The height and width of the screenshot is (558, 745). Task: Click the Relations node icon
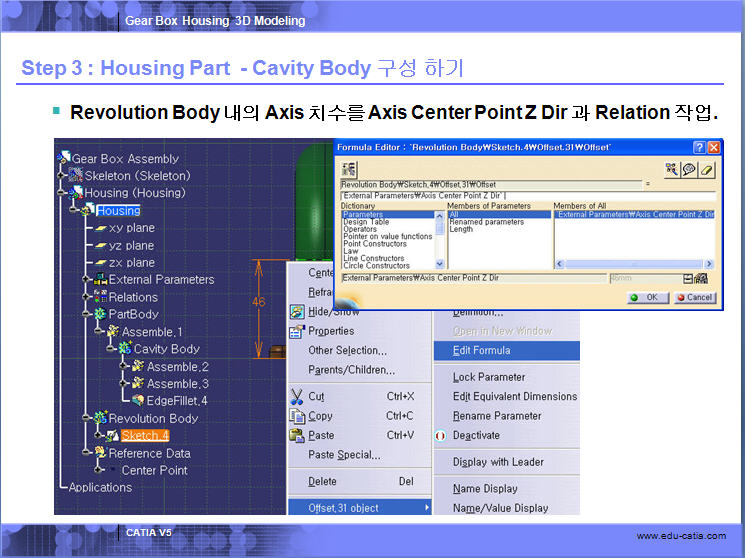pos(99,297)
